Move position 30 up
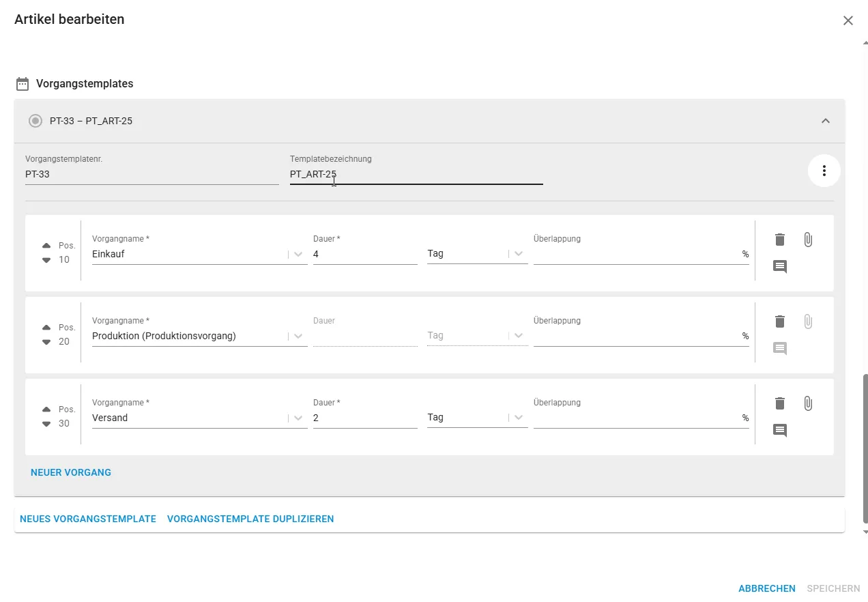Image resolution: width=868 pixels, height=602 pixels. [46, 410]
